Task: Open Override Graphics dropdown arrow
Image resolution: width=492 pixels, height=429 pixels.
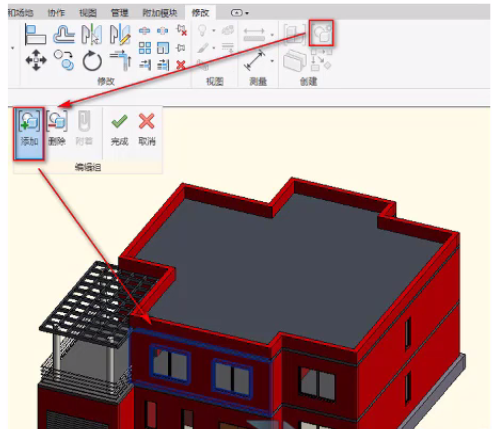Action: click(214, 48)
